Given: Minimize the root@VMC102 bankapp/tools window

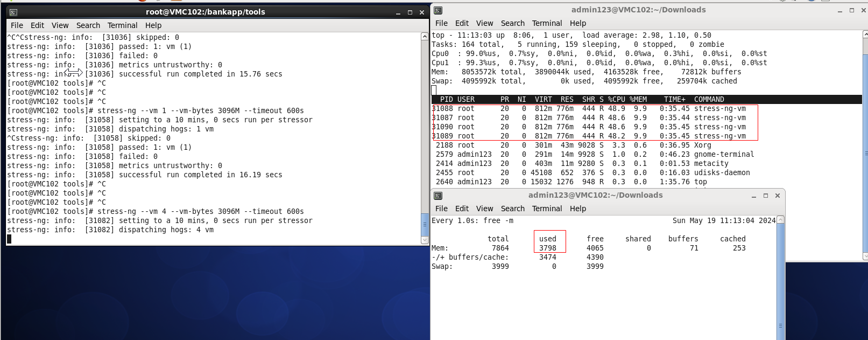Looking at the screenshot, I should point(398,12).
